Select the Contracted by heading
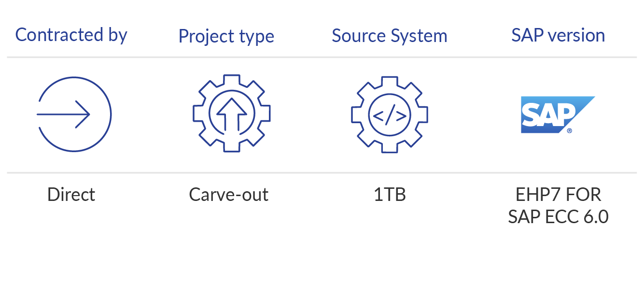This screenshot has width=644, height=284. [71, 35]
